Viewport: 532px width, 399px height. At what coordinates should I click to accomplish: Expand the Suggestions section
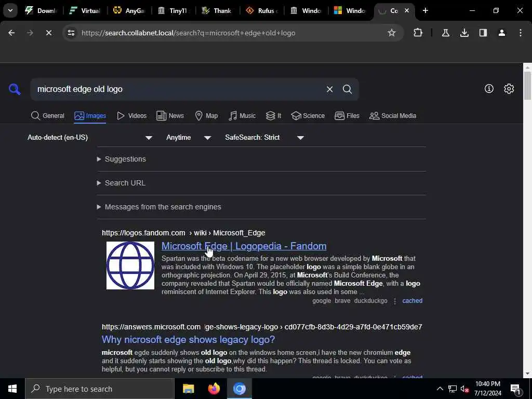click(122, 159)
